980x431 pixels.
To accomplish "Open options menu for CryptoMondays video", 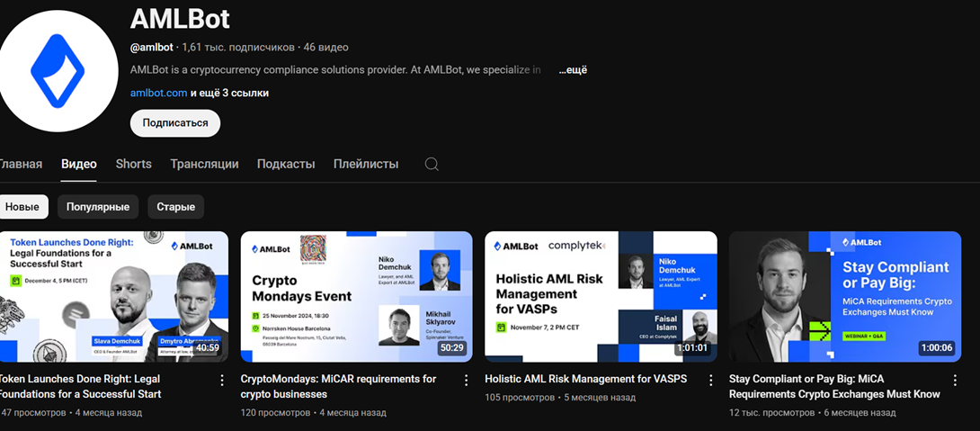I will [x=466, y=381].
